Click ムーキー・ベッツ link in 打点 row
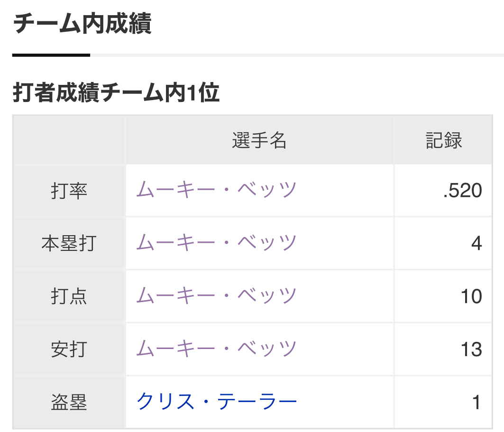 [217, 296]
